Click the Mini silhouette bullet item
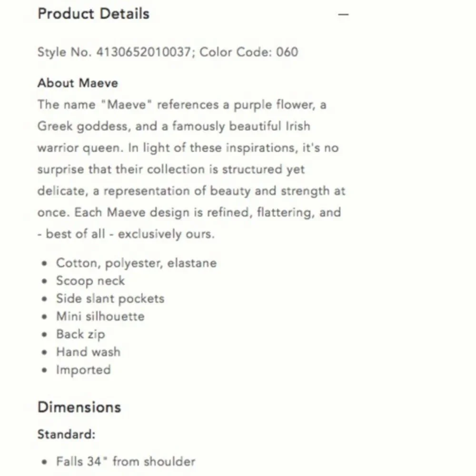476x476 pixels. click(x=100, y=317)
